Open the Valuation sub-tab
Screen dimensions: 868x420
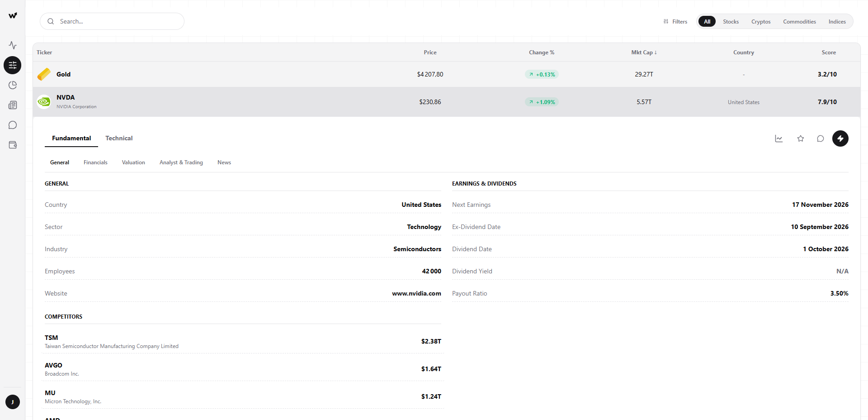click(x=133, y=162)
